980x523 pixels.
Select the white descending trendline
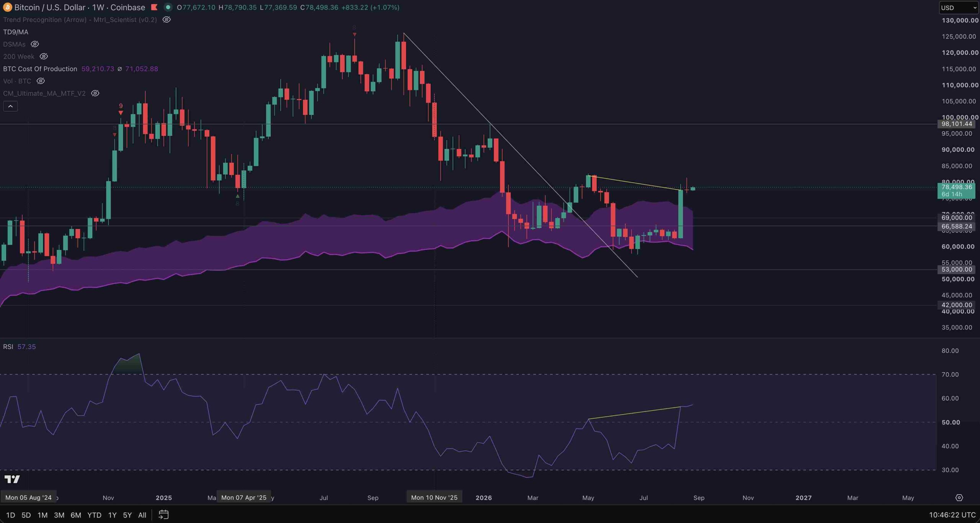click(521, 155)
